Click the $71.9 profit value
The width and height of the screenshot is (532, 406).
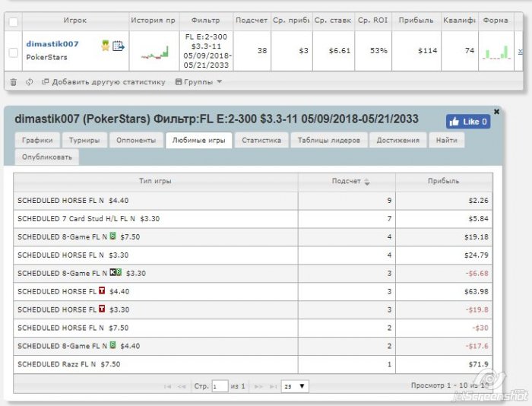click(478, 365)
